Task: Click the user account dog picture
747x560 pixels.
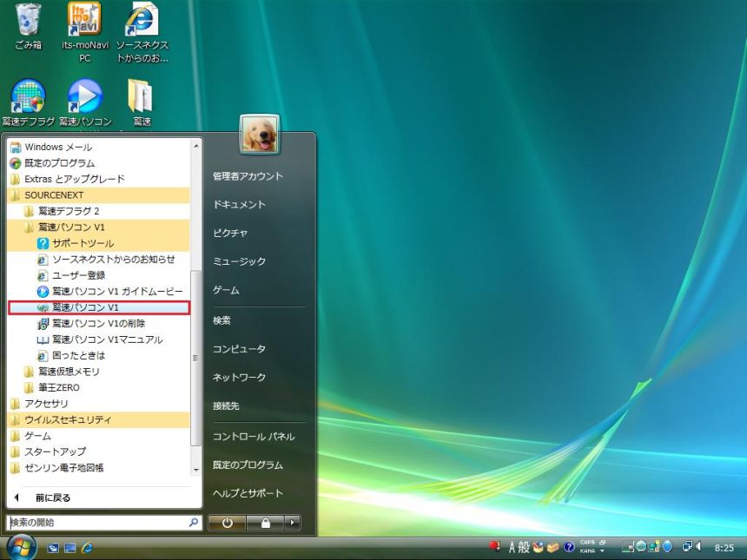Action: (259, 135)
